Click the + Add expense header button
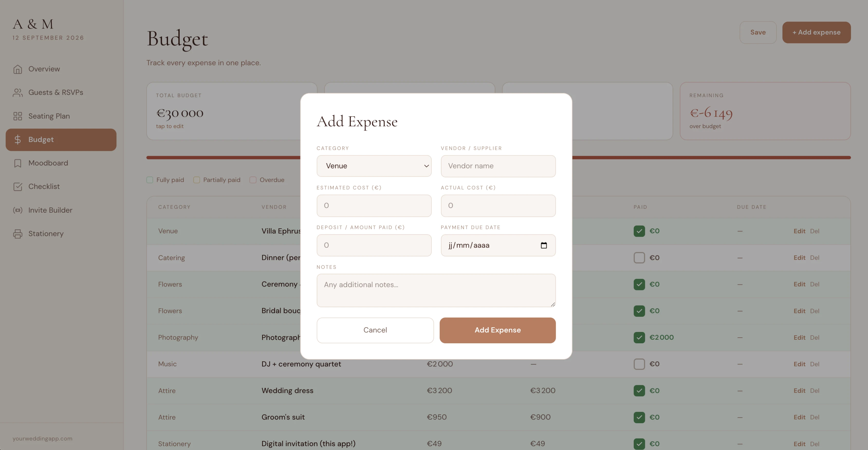Viewport: 868px width, 450px height. (816, 32)
